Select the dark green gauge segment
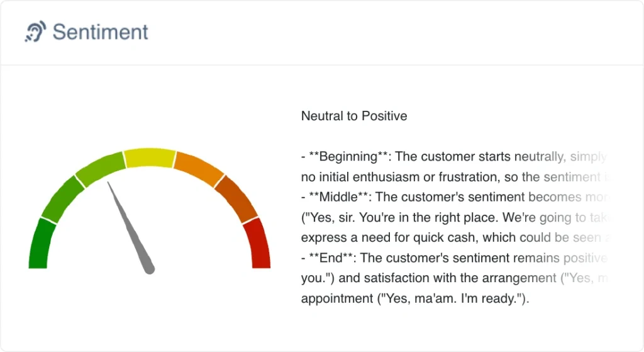The image size is (644, 352). click(x=41, y=244)
